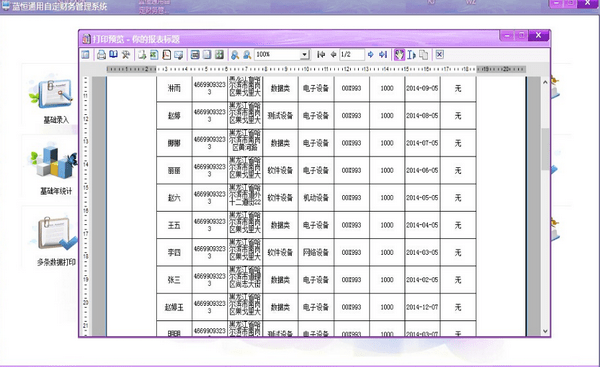Image resolution: width=600 pixels, height=367 pixels.
Task: Go to the next page
Action: tap(370, 55)
